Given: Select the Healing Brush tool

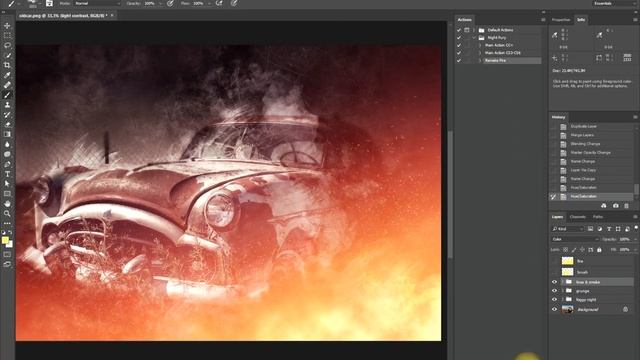Looking at the screenshot, I should [7, 85].
